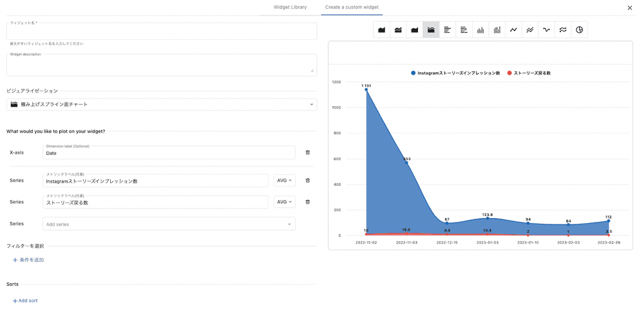Click the 条件を追加 filter link
This screenshot has width=644, height=310.
(28, 260)
